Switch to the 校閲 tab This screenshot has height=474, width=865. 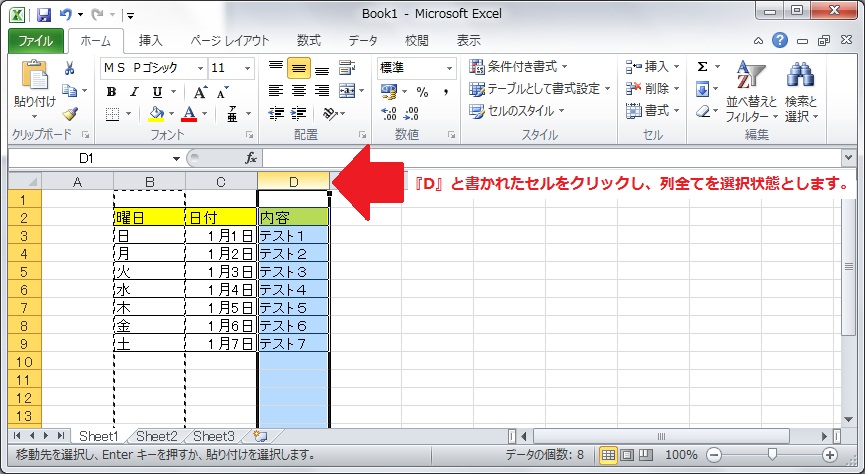click(417, 41)
